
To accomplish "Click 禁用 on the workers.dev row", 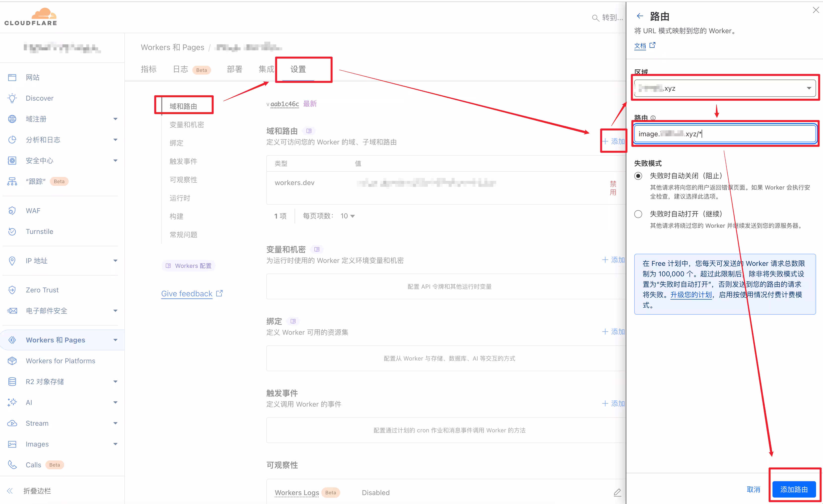I will pos(613,188).
